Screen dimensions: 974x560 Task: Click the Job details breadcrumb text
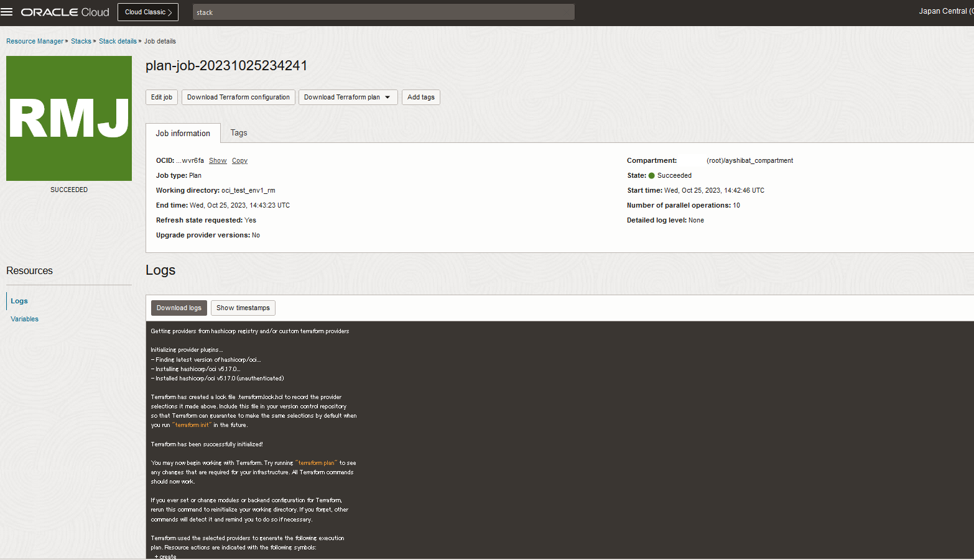coord(160,41)
